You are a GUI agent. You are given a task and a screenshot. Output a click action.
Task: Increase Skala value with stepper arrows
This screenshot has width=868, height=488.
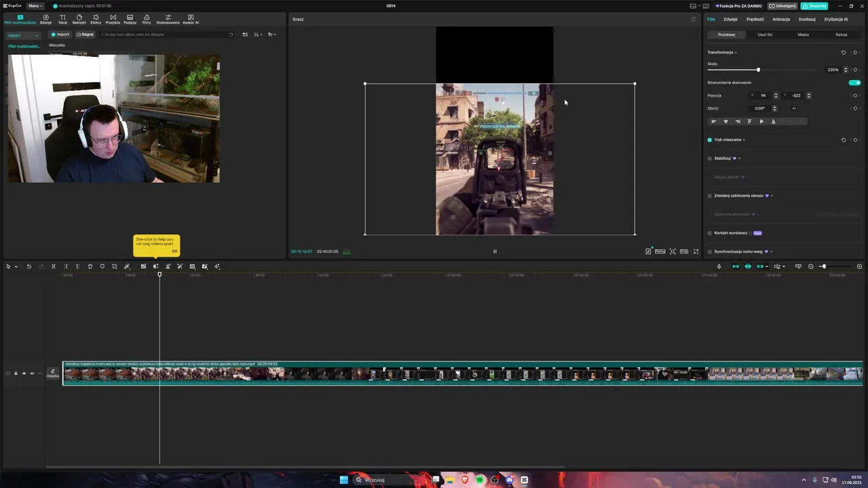[x=846, y=70]
